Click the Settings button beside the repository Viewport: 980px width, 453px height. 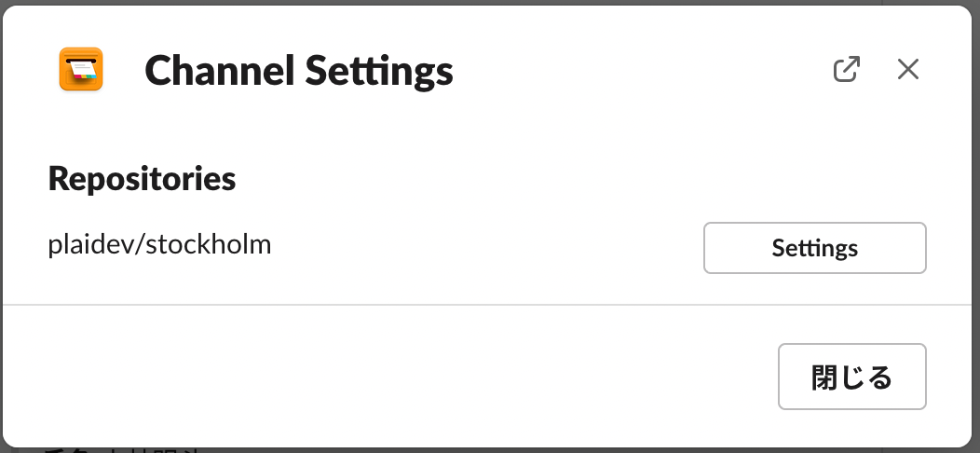point(814,248)
